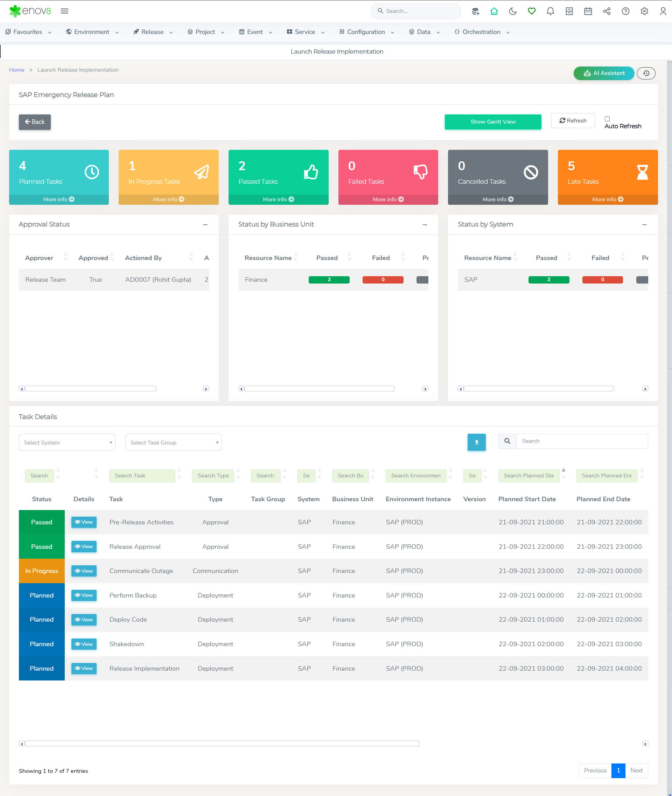Open the Release menu
Viewport: 672px width, 796px height.
click(x=152, y=32)
